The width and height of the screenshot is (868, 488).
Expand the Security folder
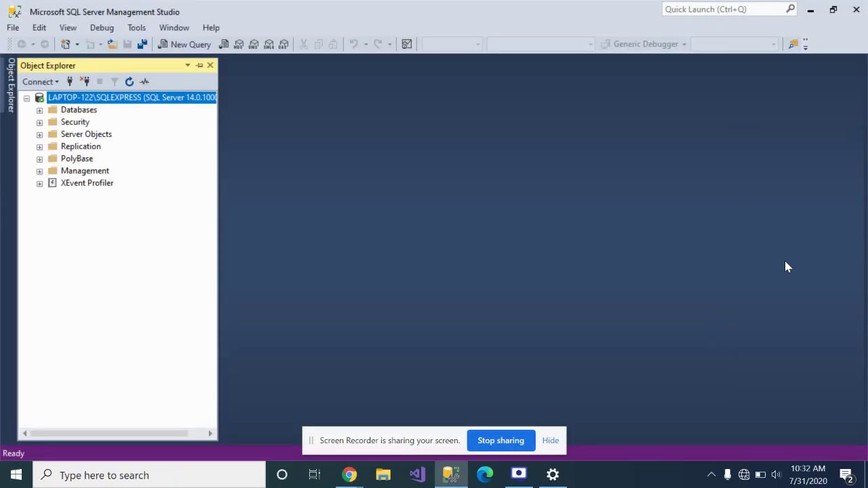(39, 122)
